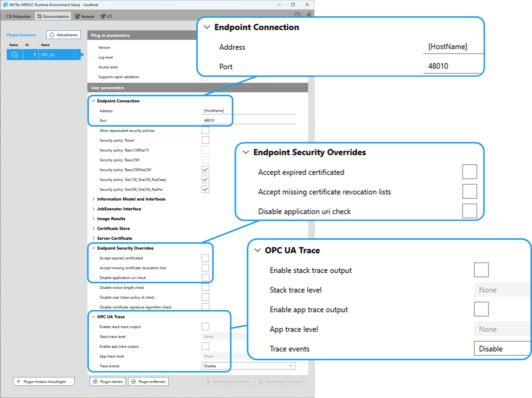
Task: Open the Trace events dropdown
Action: pyautogui.click(x=248, y=366)
